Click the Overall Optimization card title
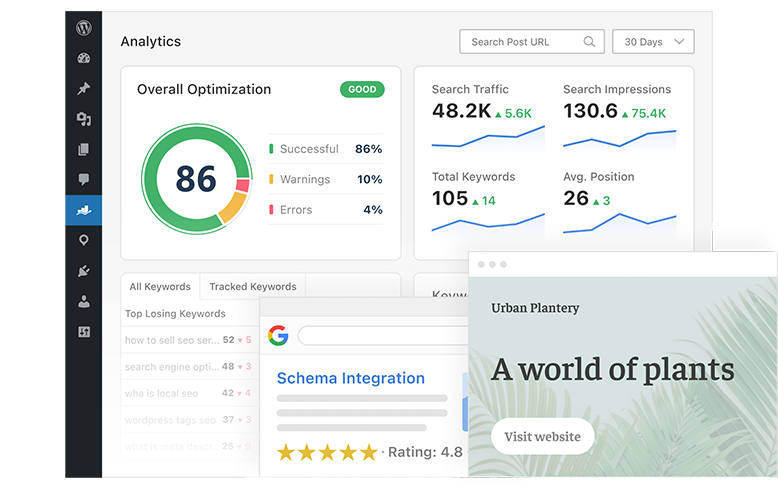Screen dimensions: 778x500 pyautogui.click(x=204, y=89)
